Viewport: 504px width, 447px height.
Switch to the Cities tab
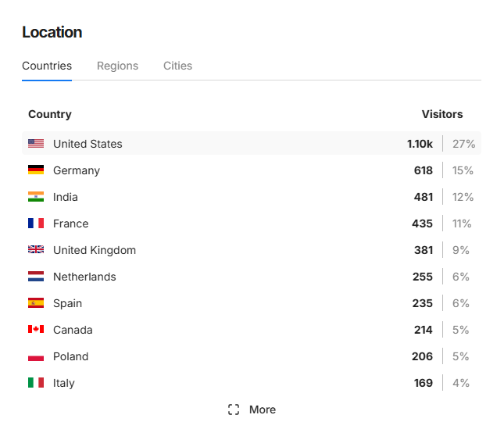tap(177, 66)
